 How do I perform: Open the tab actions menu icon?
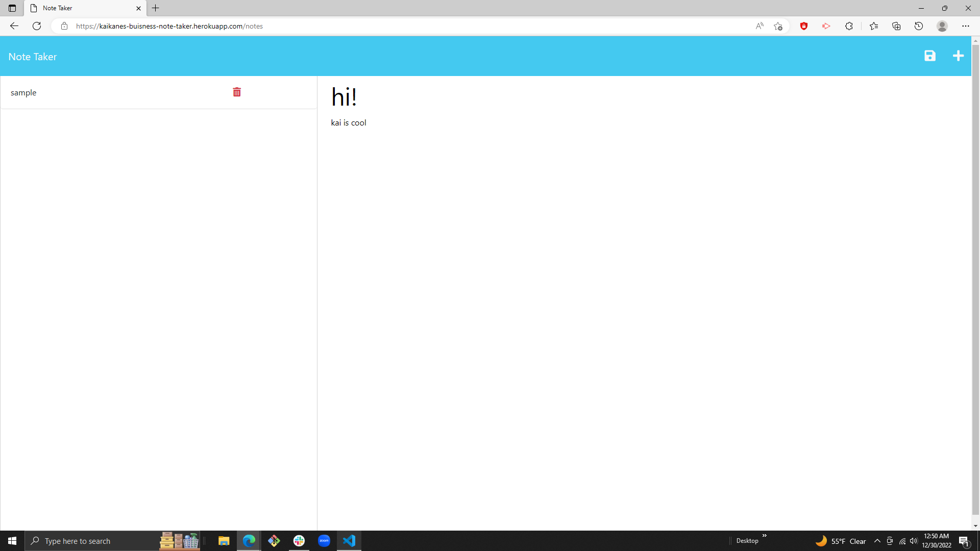[12, 8]
